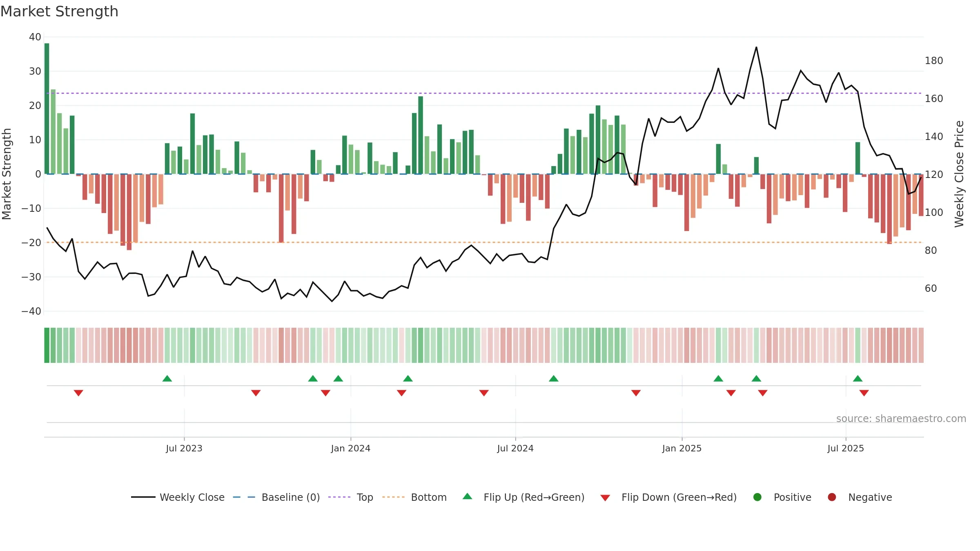
Task: Toggle the Bottom legend entry
Action: pyautogui.click(x=414, y=497)
